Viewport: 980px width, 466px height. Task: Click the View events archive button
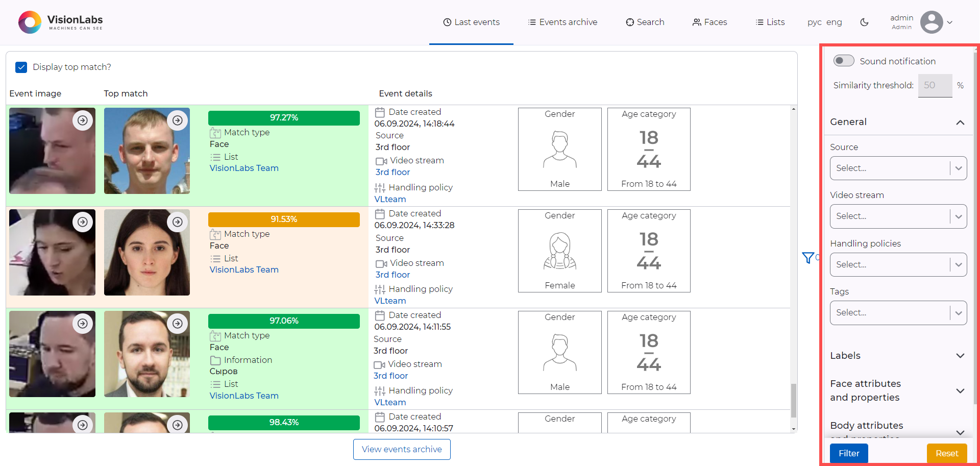(402, 449)
